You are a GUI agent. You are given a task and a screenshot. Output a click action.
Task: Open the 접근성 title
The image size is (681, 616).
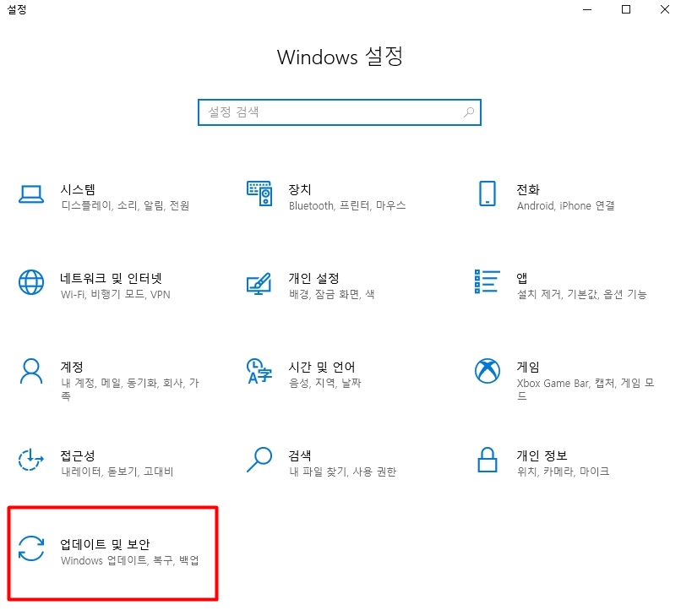point(78,455)
